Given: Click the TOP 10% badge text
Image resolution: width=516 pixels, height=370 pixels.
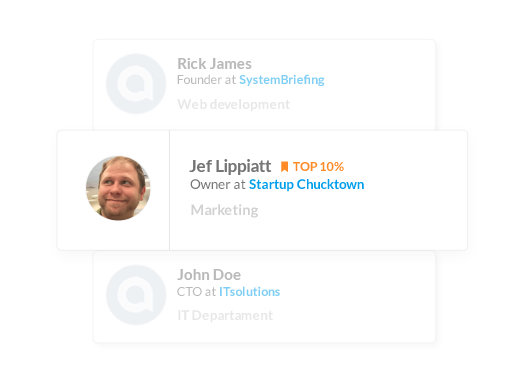Looking at the screenshot, I should (x=318, y=167).
